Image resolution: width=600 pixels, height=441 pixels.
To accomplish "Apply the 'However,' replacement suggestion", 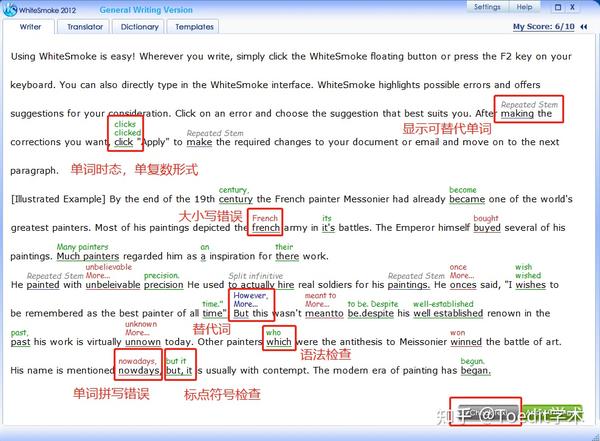I will pos(251,296).
